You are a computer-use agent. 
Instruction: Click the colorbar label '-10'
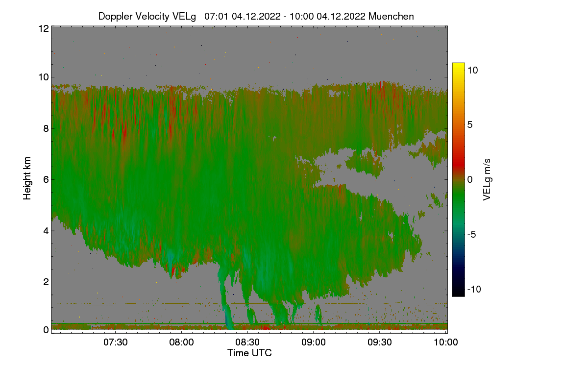pos(474,289)
